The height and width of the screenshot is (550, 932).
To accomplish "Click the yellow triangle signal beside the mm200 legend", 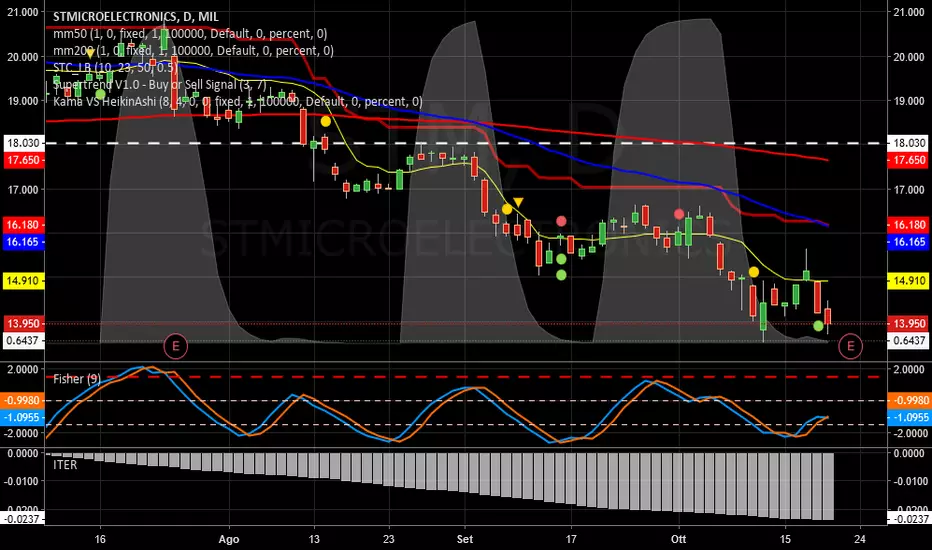I will coord(89,53).
